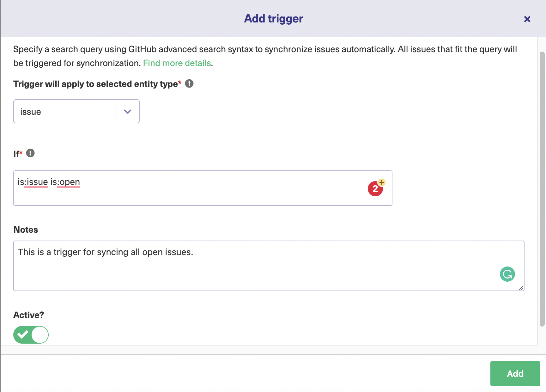Click the Notes text area

click(269, 266)
